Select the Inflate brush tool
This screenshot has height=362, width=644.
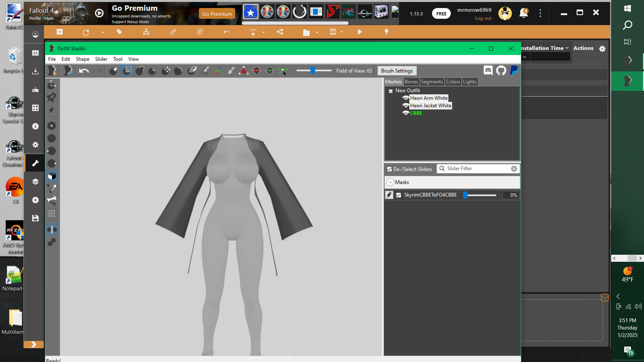pos(140,71)
